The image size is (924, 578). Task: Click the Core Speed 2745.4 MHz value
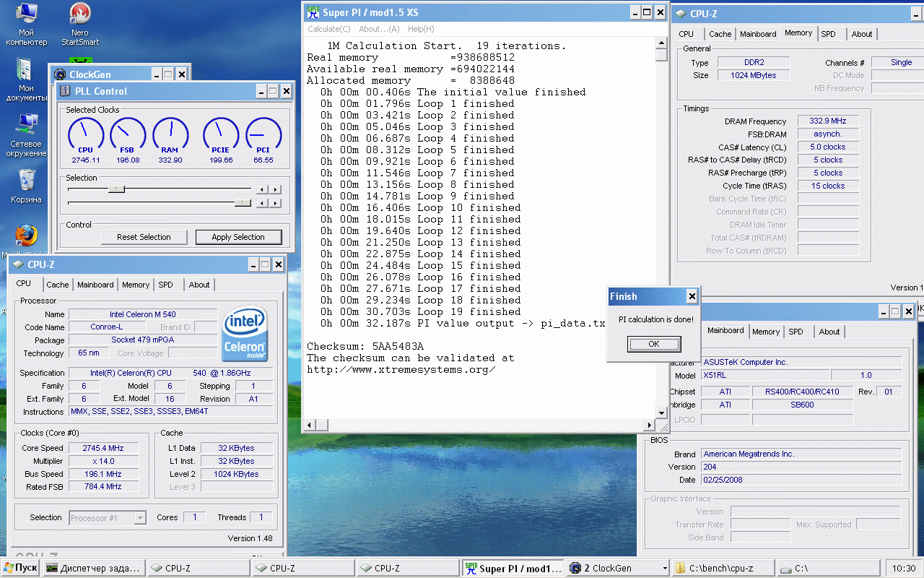[103, 448]
